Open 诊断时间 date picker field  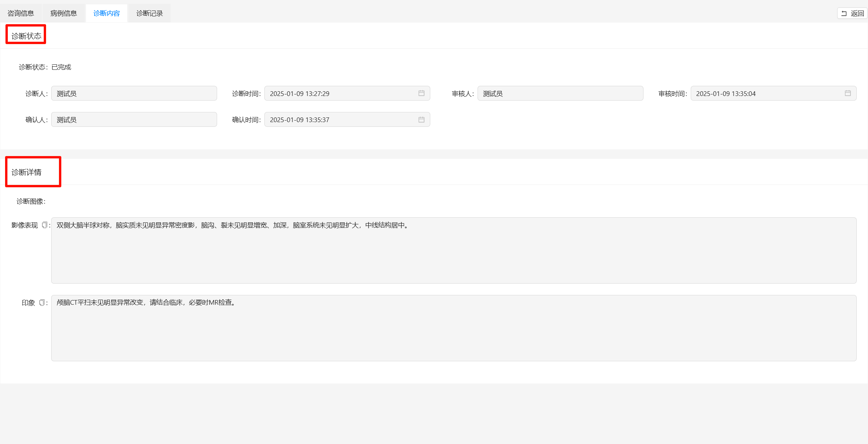[x=340, y=94]
